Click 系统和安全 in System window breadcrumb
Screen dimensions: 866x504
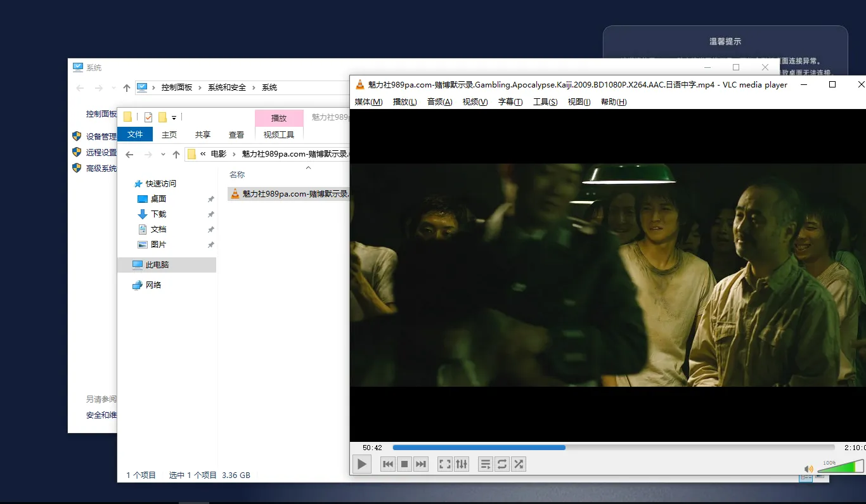[x=227, y=87]
